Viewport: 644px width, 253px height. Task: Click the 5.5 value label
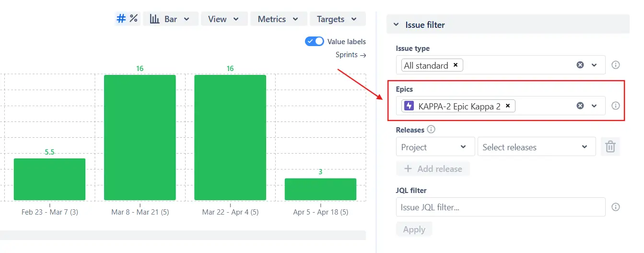(x=50, y=152)
